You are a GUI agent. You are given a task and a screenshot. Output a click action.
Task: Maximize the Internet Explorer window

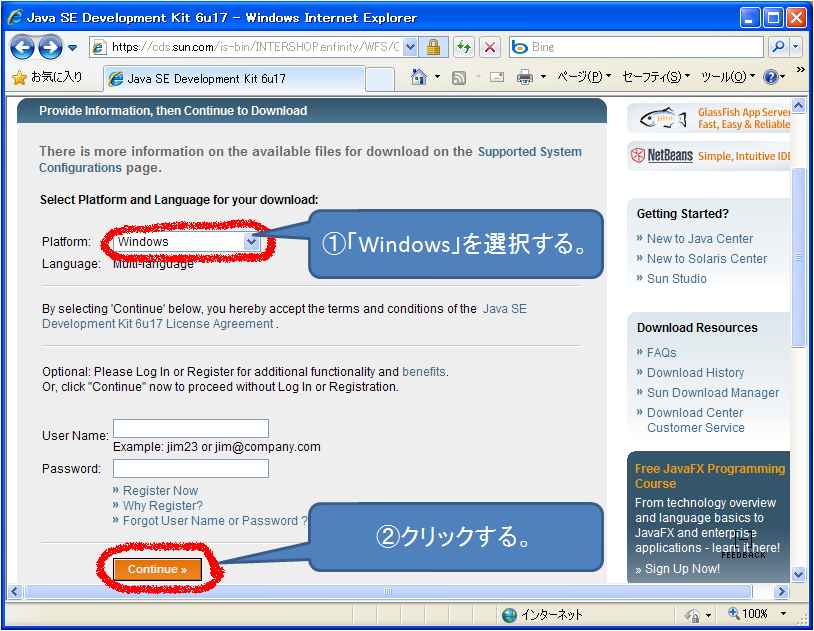773,18
